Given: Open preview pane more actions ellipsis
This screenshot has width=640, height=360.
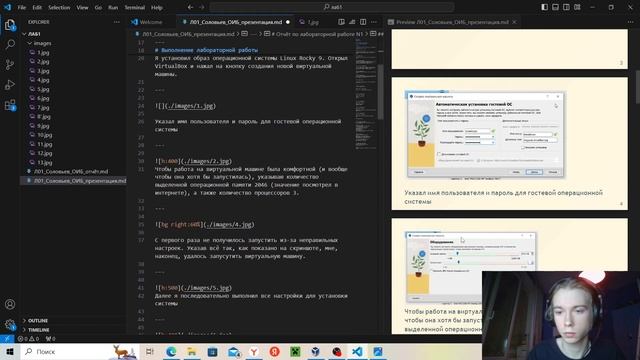Looking at the screenshot, I should [x=631, y=22].
